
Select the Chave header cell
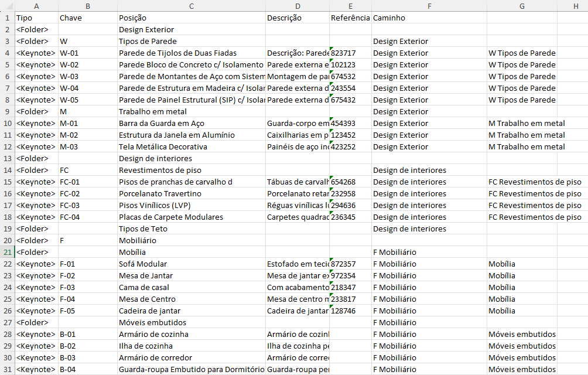pyautogui.click(x=88, y=18)
